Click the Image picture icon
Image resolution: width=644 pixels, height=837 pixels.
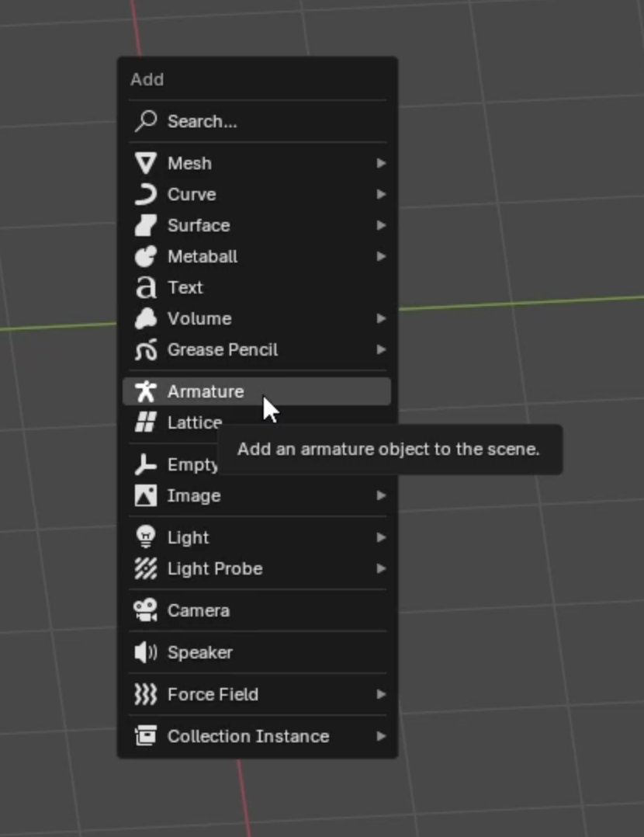(146, 495)
